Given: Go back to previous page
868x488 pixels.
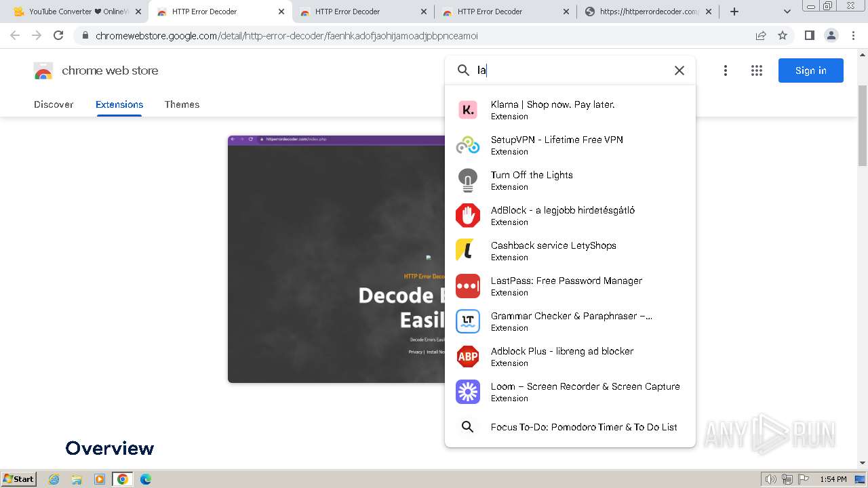Looking at the screenshot, I should pyautogui.click(x=15, y=35).
